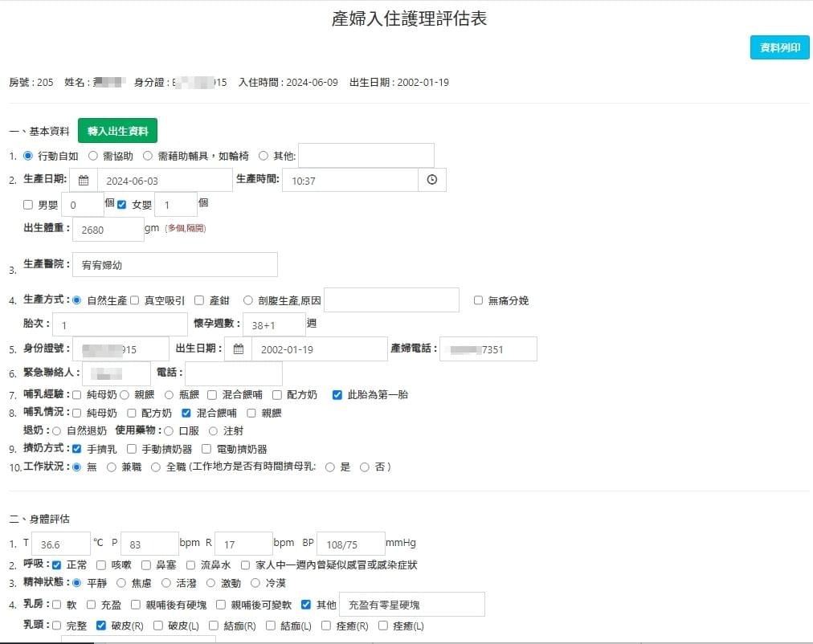Click the BP blood pressure field

tap(351, 544)
